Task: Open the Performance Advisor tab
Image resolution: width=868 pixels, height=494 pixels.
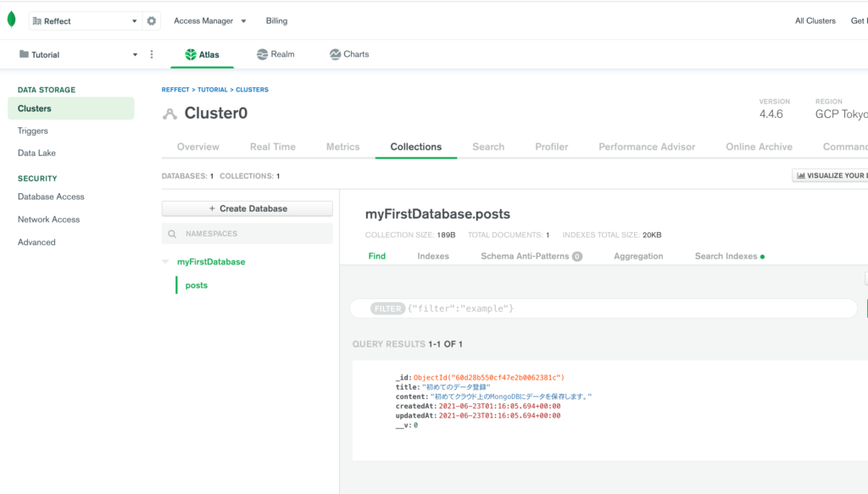Action: pos(647,147)
